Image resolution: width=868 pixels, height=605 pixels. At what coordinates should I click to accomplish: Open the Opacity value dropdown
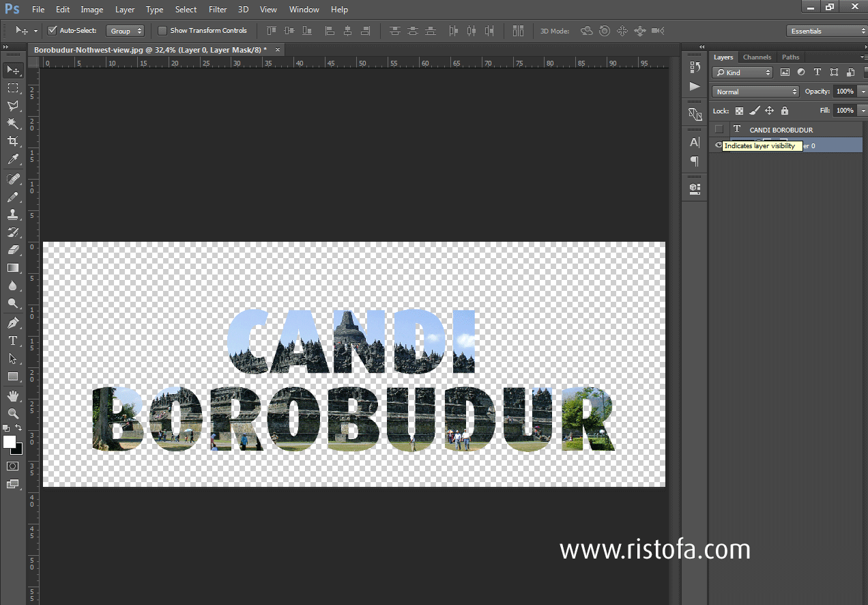point(863,91)
